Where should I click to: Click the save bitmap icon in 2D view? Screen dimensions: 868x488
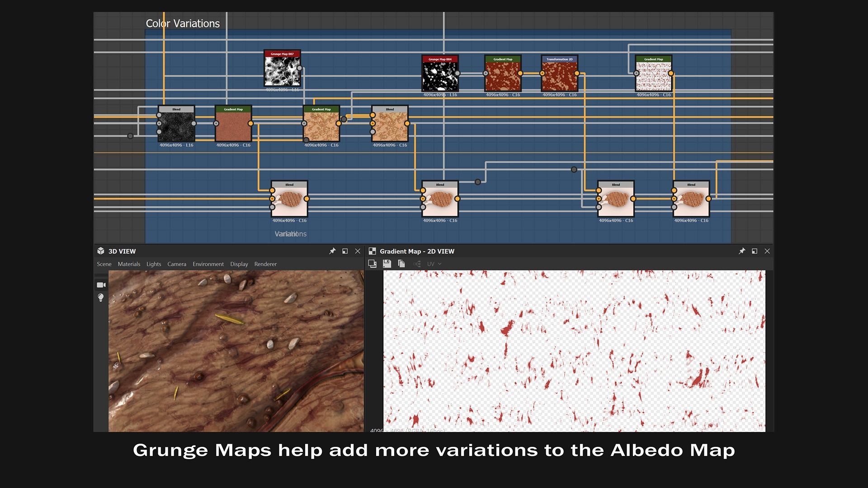(x=387, y=264)
